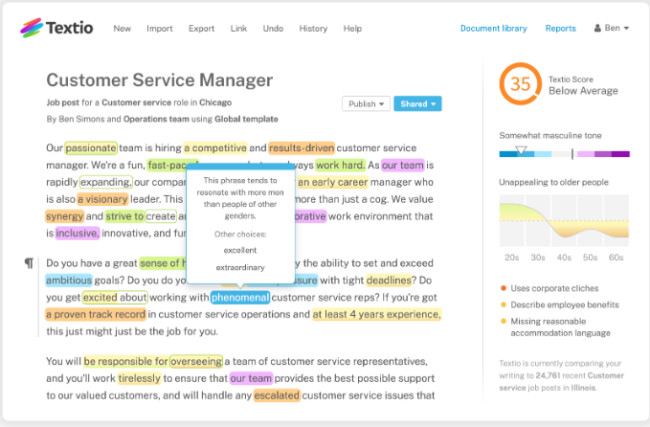The width and height of the screenshot is (650, 427).
Task: Click the highlighted word 'phenomenal'
Action: [240, 297]
